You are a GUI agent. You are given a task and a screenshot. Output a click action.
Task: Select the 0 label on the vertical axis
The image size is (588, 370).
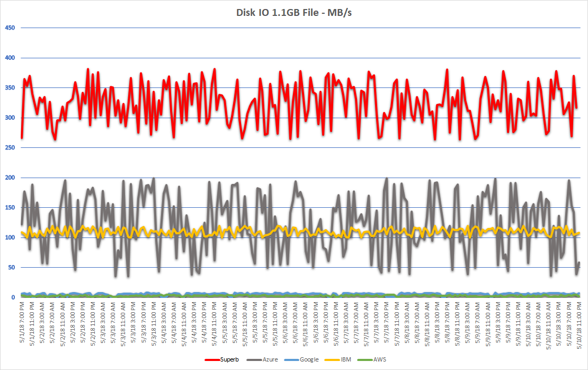pos(13,297)
